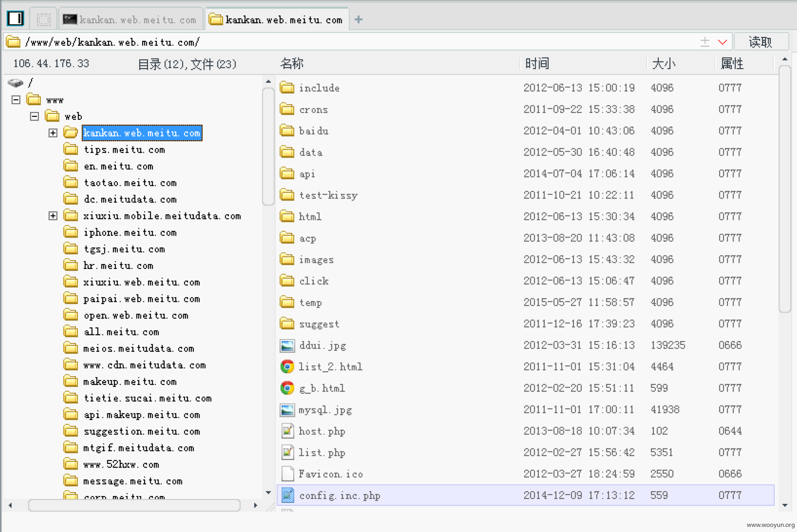The width and height of the screenshot is (797, 532).
Task: Click the acp folder icon
Action: click(287, 238)
